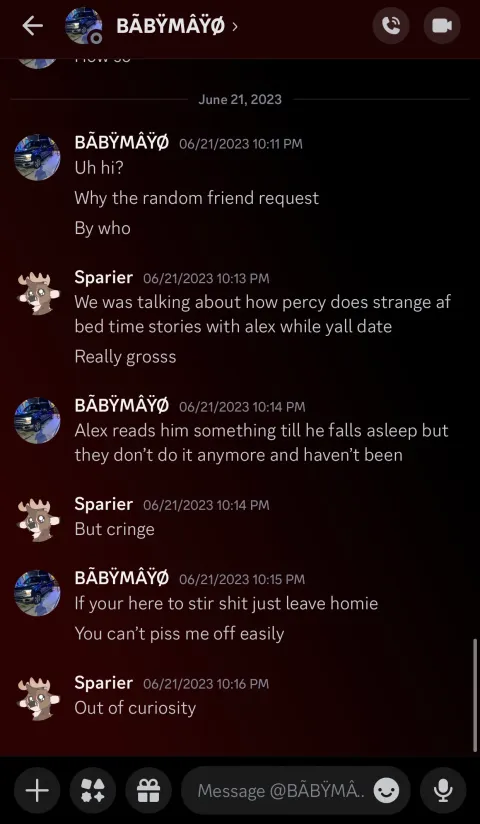Tap BÃBŸMÂŸØ avatar on 10:11 PM message
This screenshot has height=824, width=480.
37,158
